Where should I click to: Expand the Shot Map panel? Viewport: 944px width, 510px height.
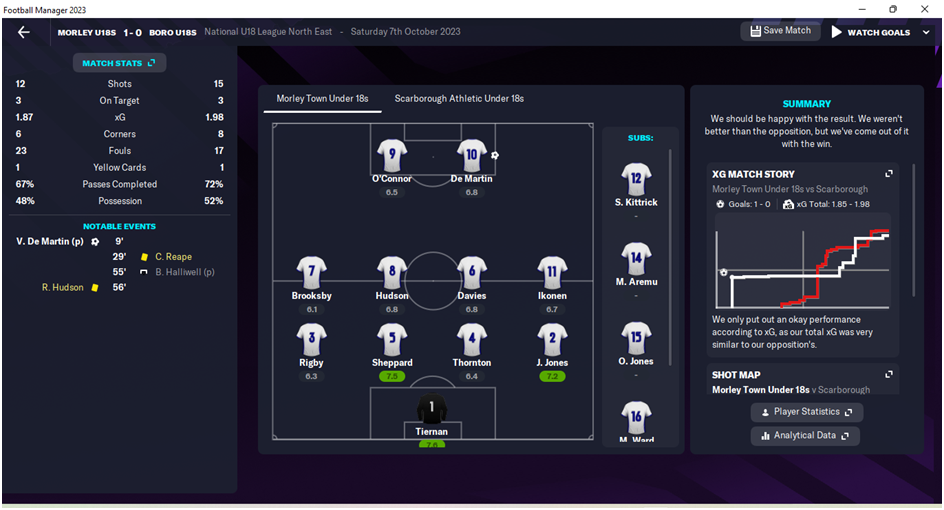pos(889,375)
